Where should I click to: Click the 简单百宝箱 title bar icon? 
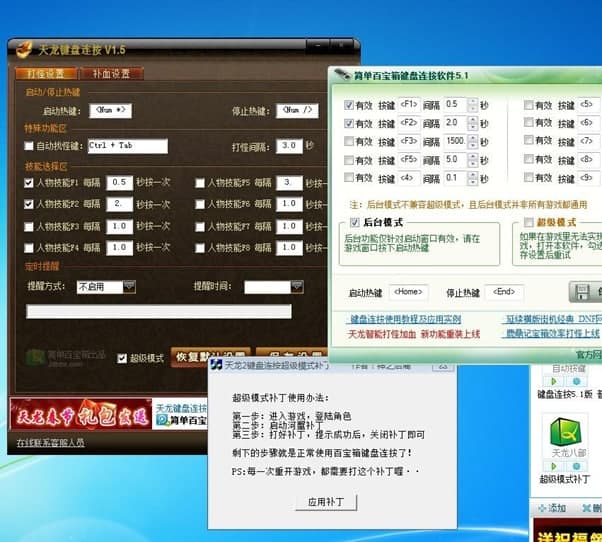tap(342, 74)
